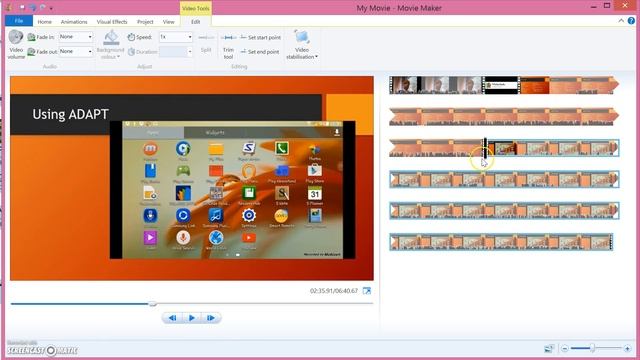Open the Video stabilisation menu

[302, 45]
